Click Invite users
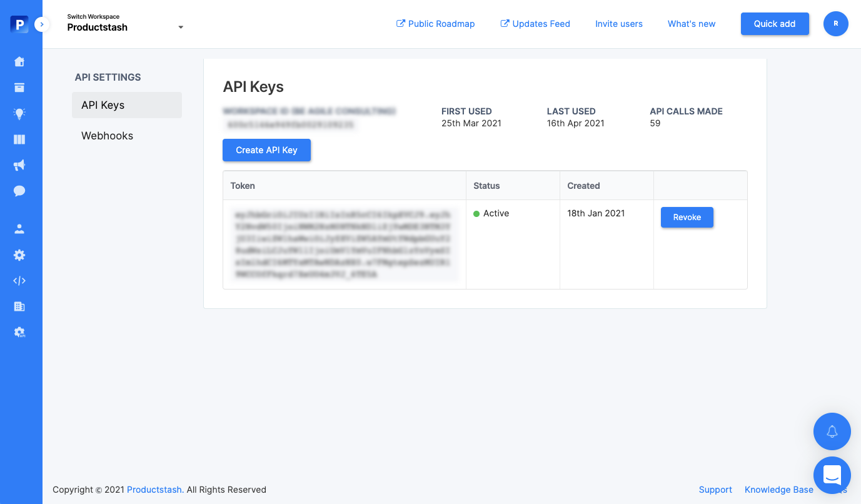The width and height of the screenshot is (861, 504). [x=619, y=24]
